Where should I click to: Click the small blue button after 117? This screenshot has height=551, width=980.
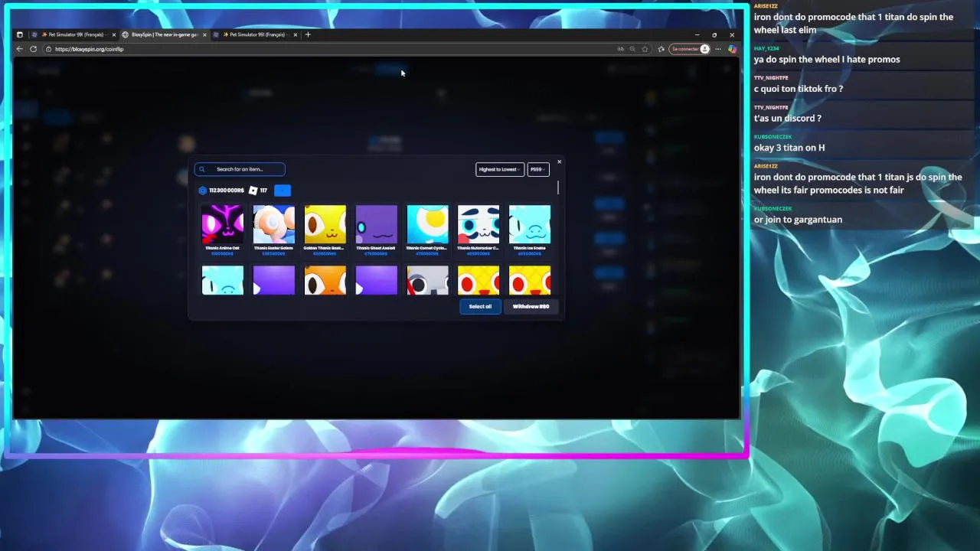click(283, 191)
